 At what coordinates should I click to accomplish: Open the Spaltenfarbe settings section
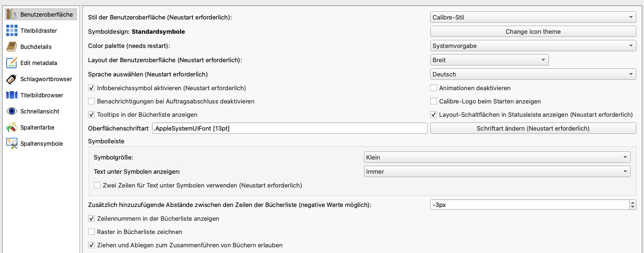[x=36, y=128]
